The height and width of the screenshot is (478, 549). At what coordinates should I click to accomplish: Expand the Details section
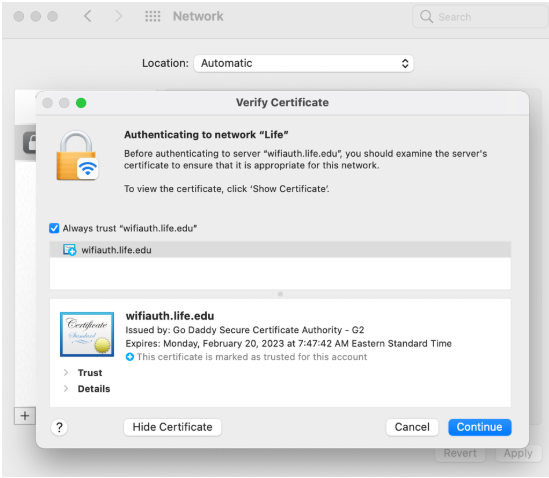coord(66,388)
